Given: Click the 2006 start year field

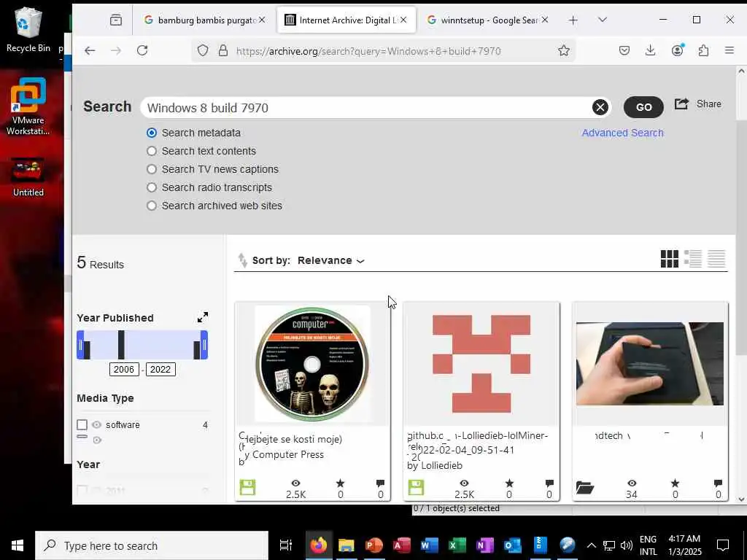Looking at the screenshot, I should [124, 370].
